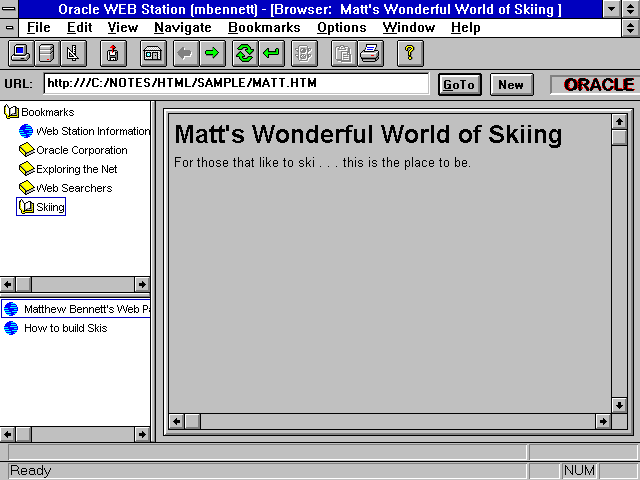Click the save-to-disk toolbar icon
The height and width of the screenshot is (480, 640).
(114, 53)
